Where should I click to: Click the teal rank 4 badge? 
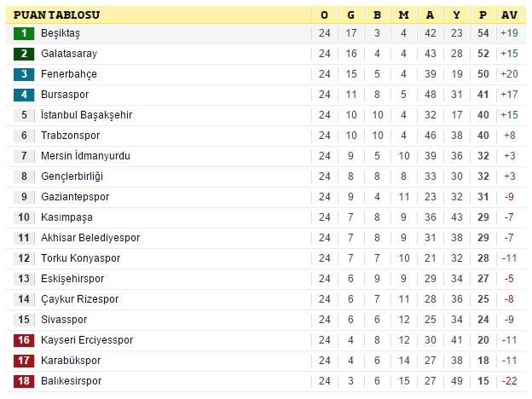tap(24, 95)
